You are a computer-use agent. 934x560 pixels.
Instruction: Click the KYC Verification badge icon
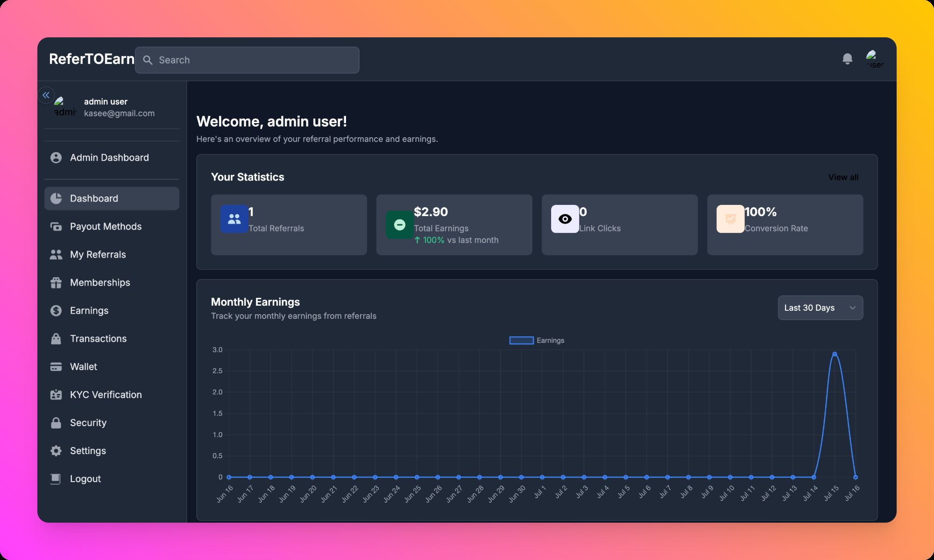click(x=56, y=394)
